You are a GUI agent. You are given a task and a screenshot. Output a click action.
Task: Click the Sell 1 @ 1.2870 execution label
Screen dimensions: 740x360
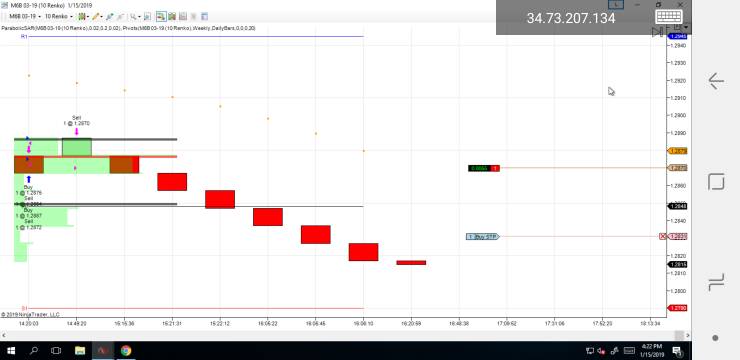click(76, 120)
